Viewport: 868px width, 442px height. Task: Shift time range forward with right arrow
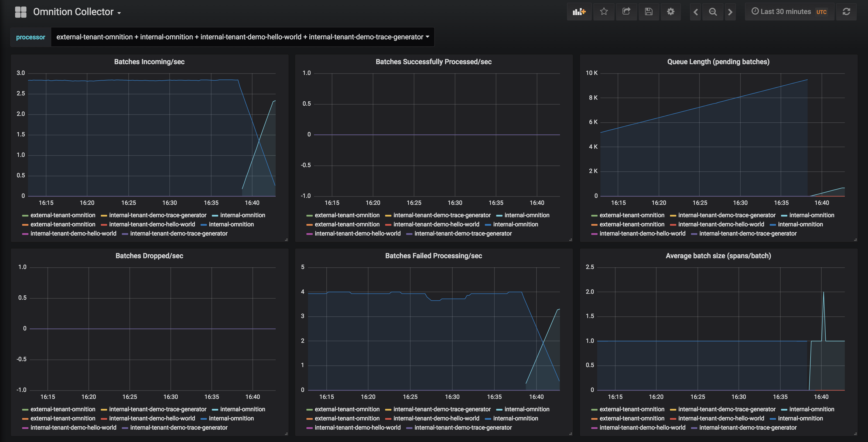[x=730, y=12]
